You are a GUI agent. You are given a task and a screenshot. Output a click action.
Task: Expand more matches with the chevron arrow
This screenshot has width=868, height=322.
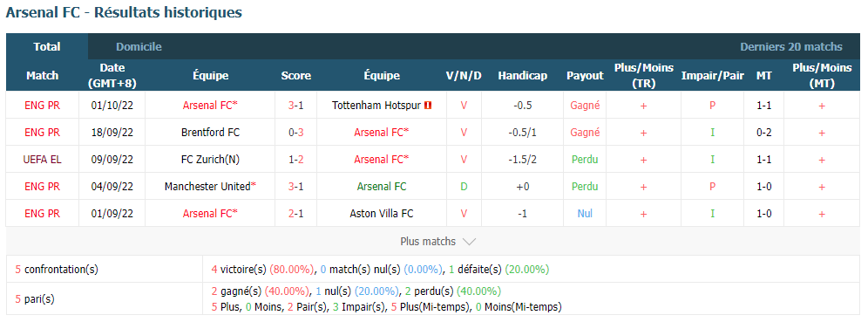coord(469,242)
